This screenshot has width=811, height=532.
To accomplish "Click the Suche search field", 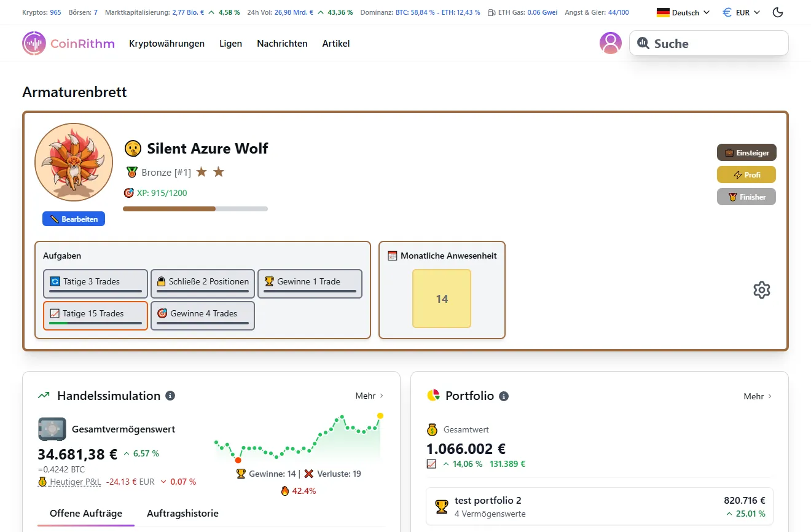I will coord(708,43).
